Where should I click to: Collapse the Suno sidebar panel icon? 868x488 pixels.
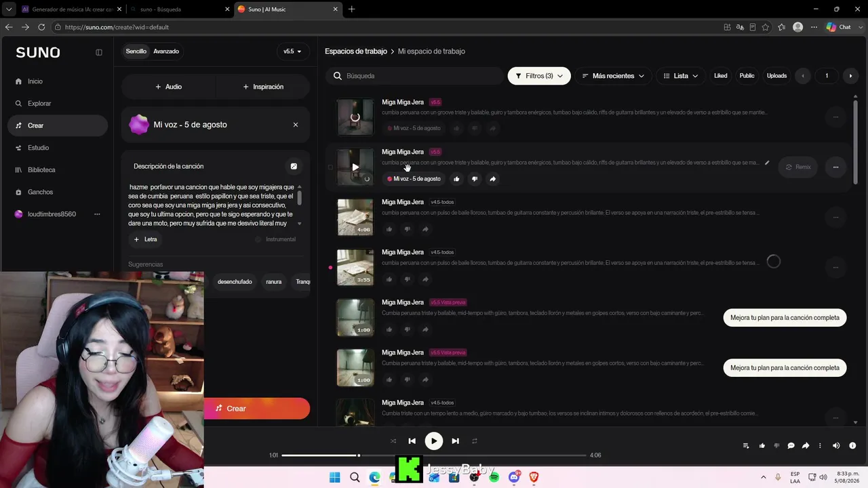[x=99, y=52]
